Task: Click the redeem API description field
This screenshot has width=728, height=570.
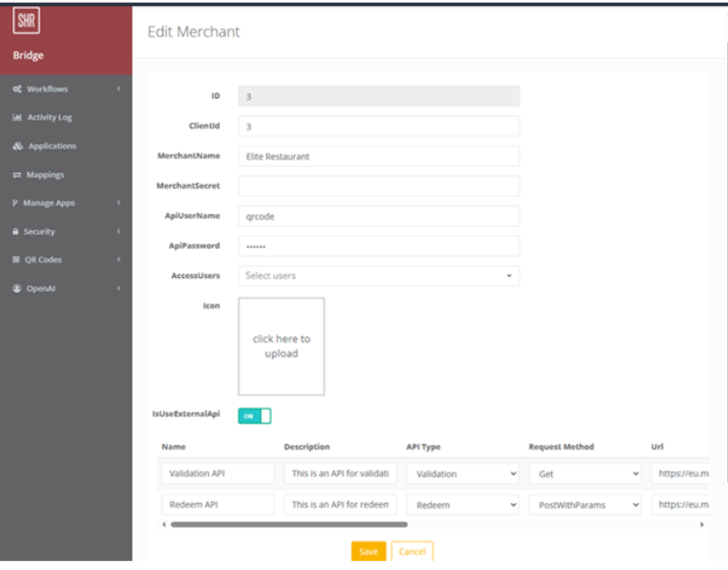Action: (340, 504)
